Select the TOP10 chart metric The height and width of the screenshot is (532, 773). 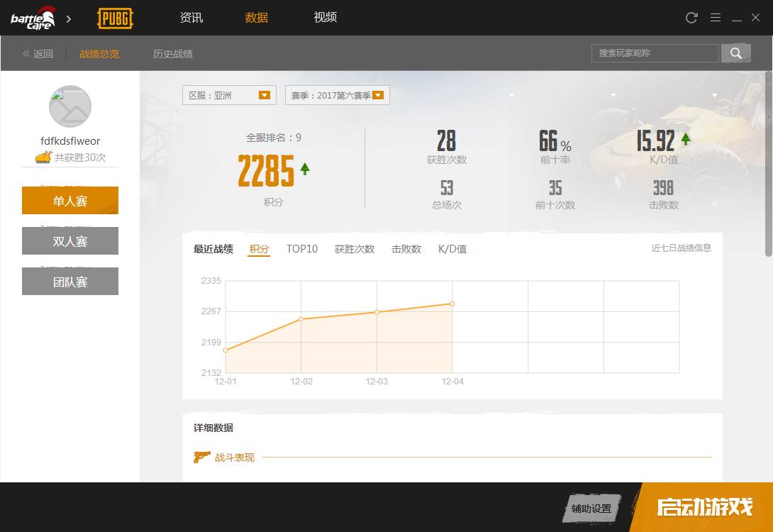(x=301, y=249)
